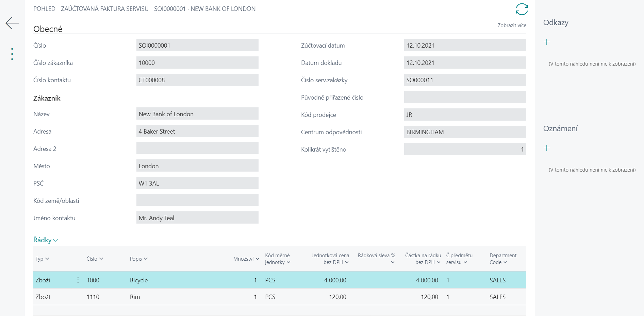Open Kód měrné jednotky column dropdown
Screen dimensions: 644x316
278,259
